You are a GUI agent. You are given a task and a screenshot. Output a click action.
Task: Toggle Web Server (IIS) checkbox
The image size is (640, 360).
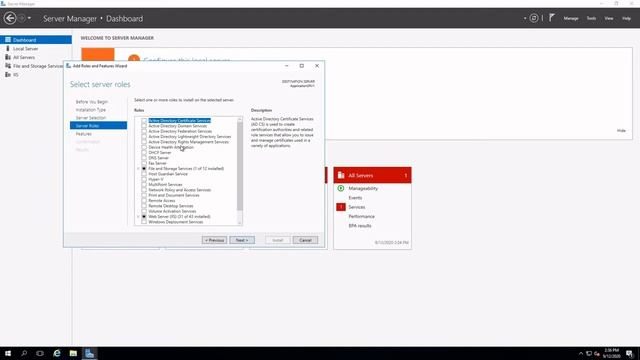coord(144,217)
